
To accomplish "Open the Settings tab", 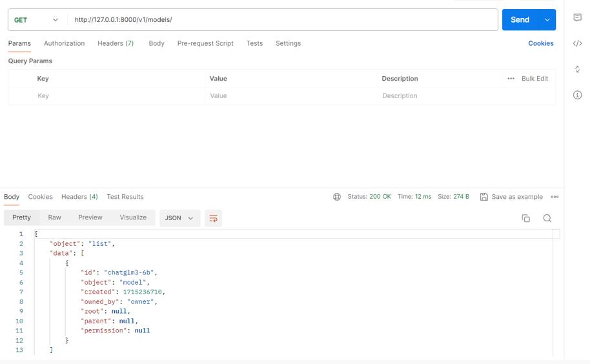I will 289,43.
